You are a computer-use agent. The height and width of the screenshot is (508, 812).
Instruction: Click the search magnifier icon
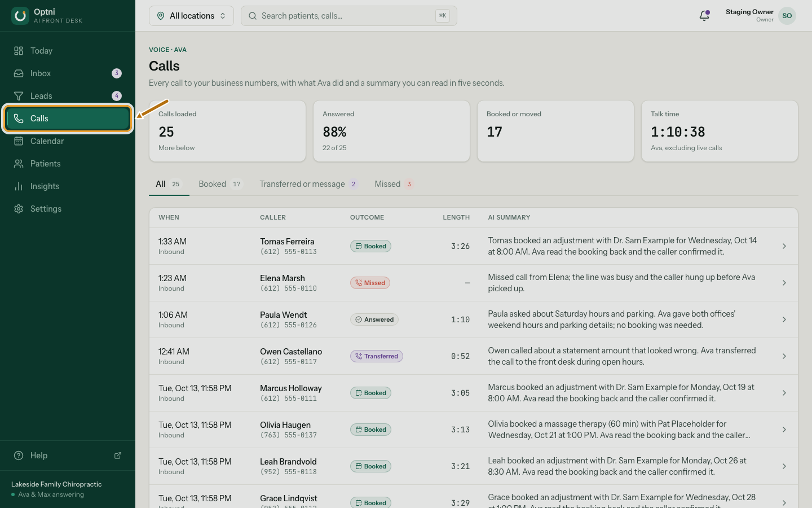pos(253,16)
